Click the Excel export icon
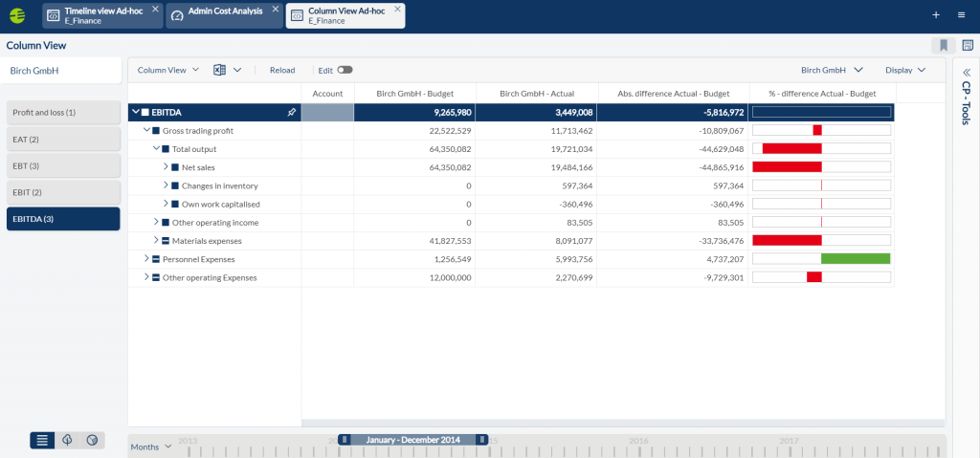 [219, 70]
